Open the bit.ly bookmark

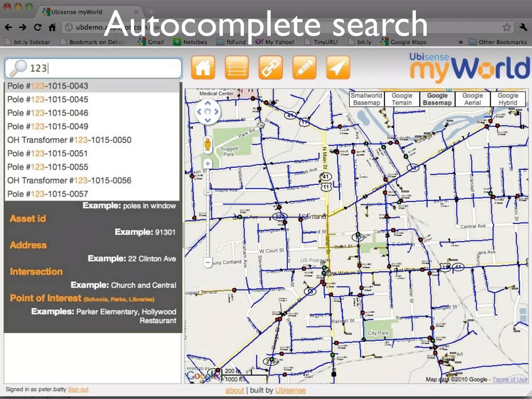tap(360, 42)
